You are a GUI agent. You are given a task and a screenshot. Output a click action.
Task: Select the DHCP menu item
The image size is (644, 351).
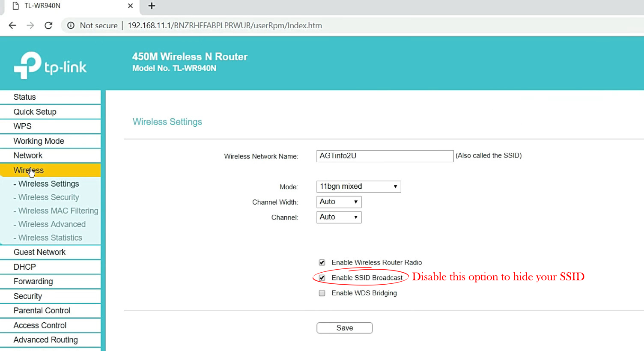25,267
